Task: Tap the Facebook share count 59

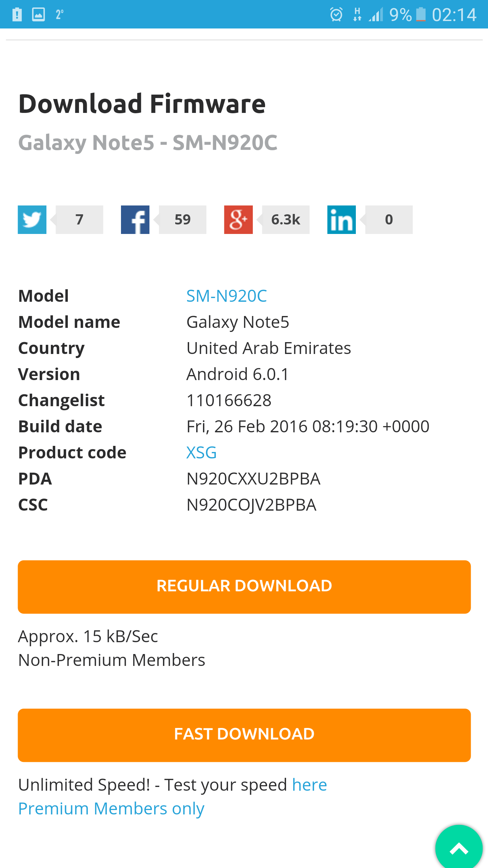Action: coord(183,220)
